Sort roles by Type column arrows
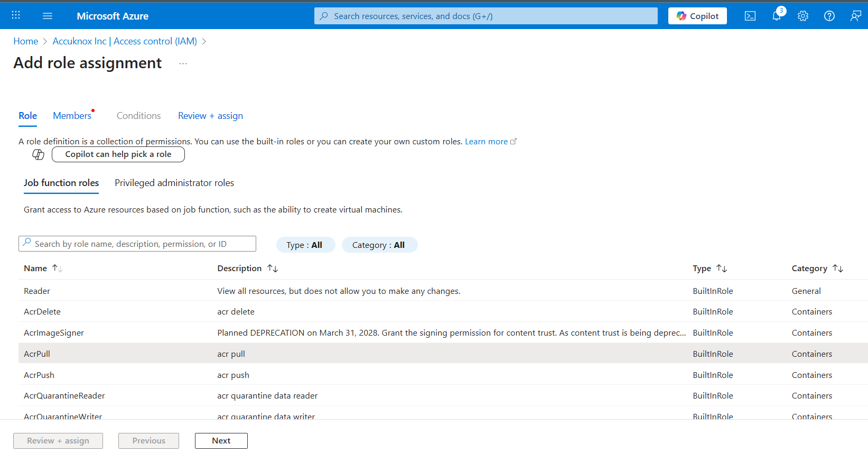Screen dimensions: 868x453 pos(722,269)
